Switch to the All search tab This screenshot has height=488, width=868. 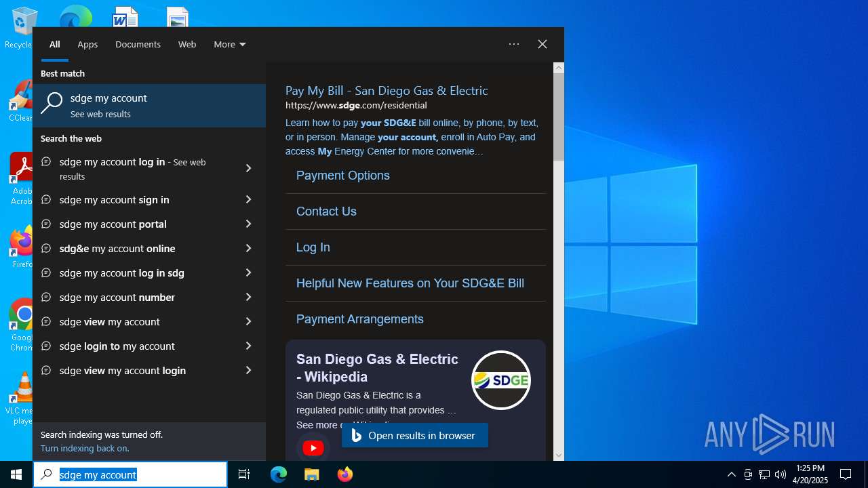point(55,44)
